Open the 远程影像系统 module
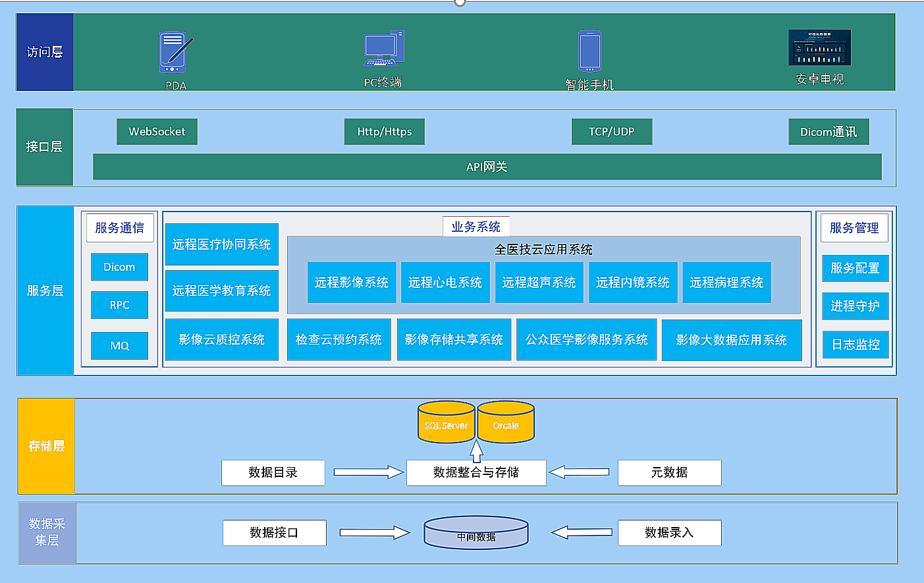Viewport: 924px width, 583px height. pos(352,282)
